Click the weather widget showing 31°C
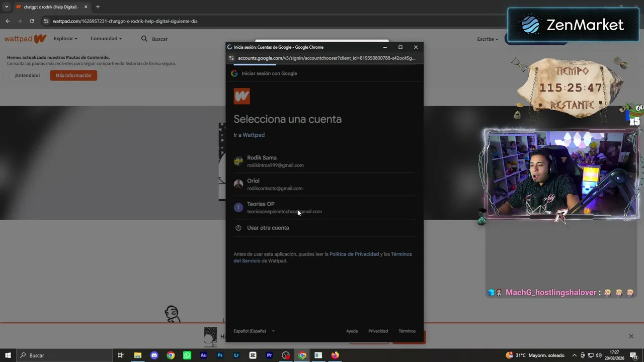644x362 pixels. [x=535, y=355]
